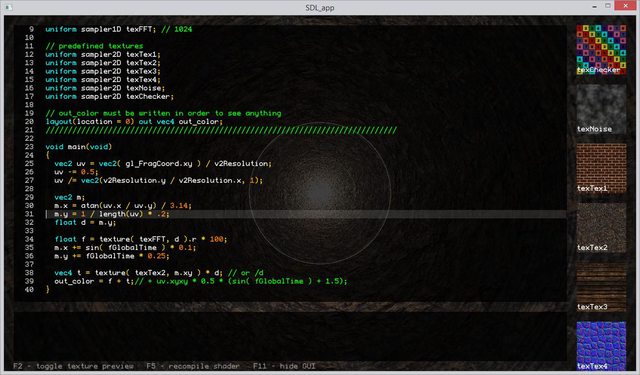Viewport: 640px width, 375px height.
Task: Select the texTex2 gravel texture thumbnail
Action: point(601,227)
